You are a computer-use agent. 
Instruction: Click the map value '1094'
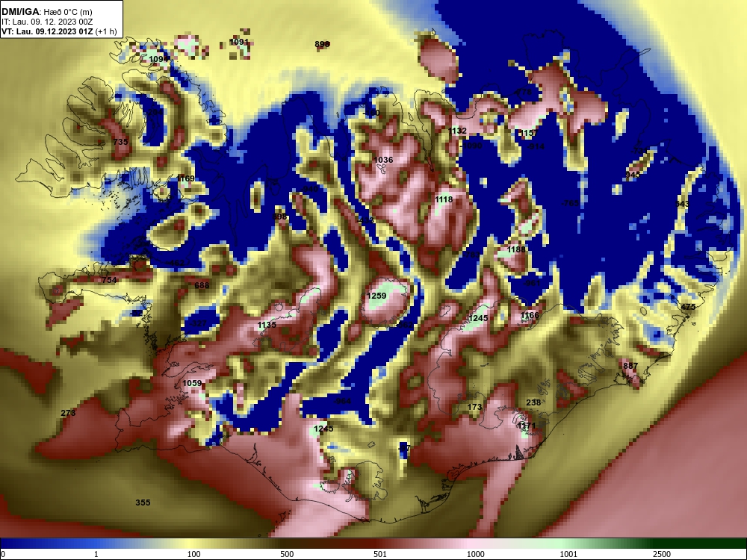point(159,59)
